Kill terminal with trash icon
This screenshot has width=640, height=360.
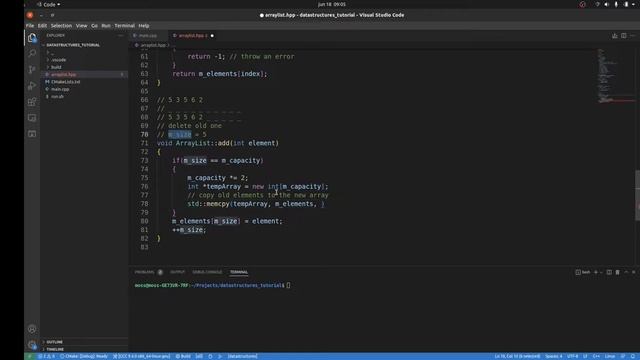tap(618, 272)
